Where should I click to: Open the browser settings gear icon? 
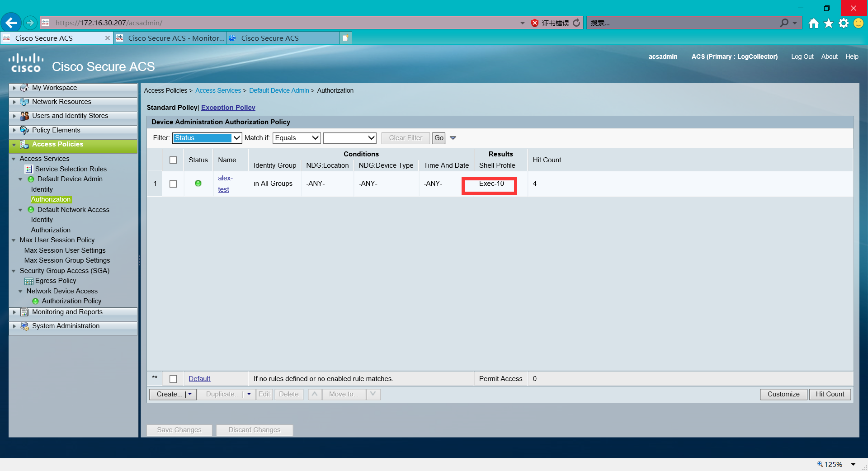tap(844, 23)
